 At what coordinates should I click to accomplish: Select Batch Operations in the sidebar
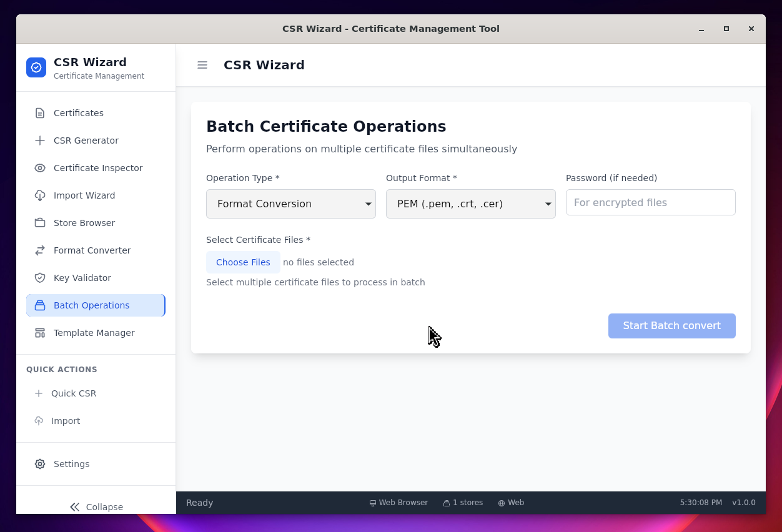(x=92, y=305)
